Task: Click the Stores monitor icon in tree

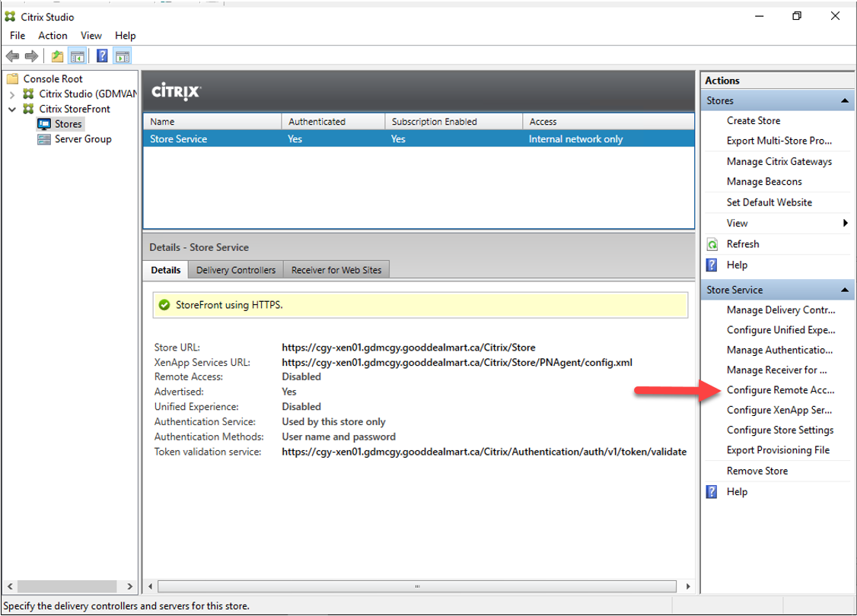Action: click(x=43, y=124)
